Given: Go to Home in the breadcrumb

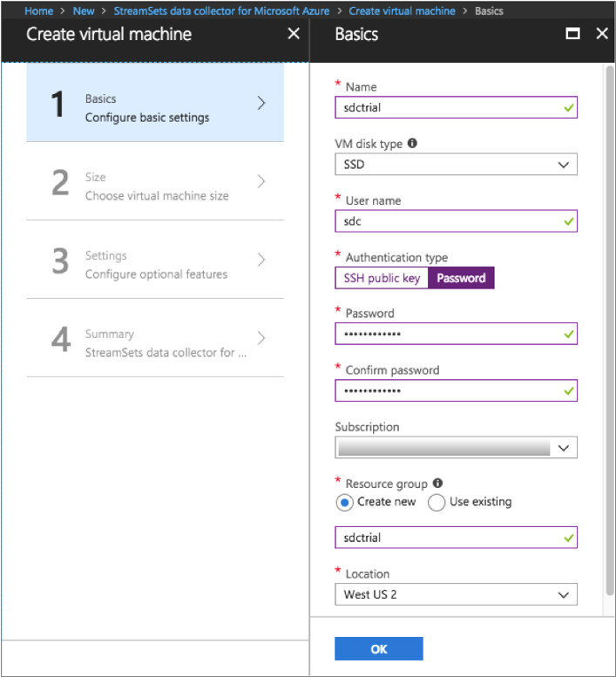Looking at the screenshot, I should click(x=39, y=10).
